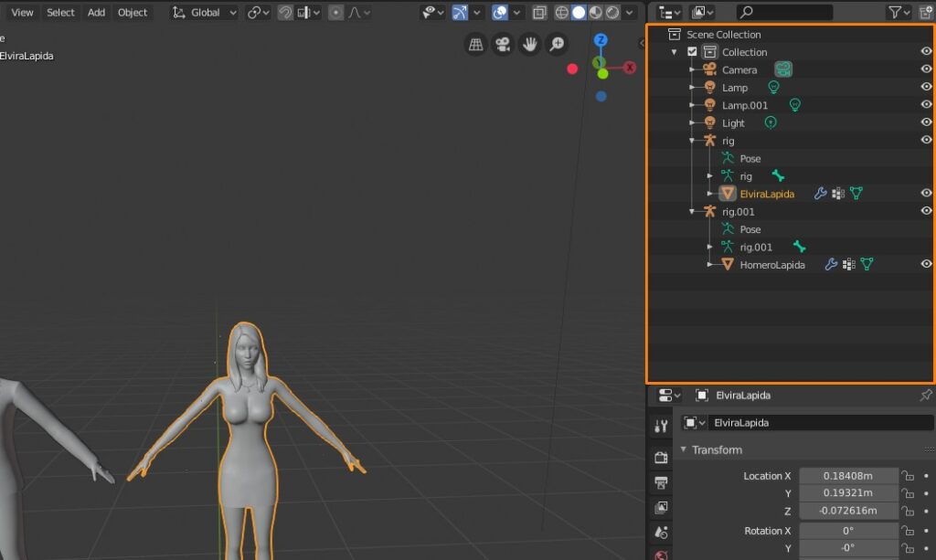Screen dimensions: 936x560
Task: Click the Z axis on navigation gizmo
Action: pyautogui.click(x=601, y=40)
